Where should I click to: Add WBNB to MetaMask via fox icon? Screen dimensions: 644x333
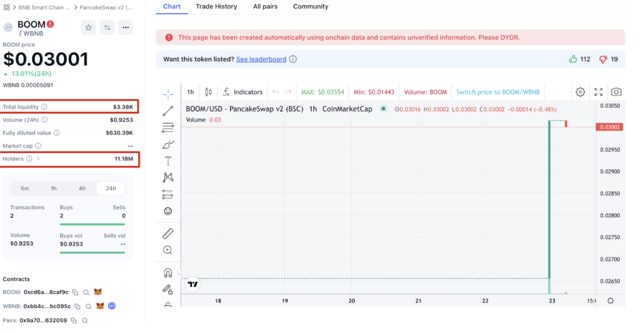tap(100, 306)
